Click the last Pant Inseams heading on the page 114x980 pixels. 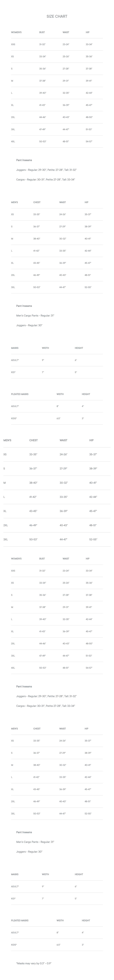pos(24,832)
